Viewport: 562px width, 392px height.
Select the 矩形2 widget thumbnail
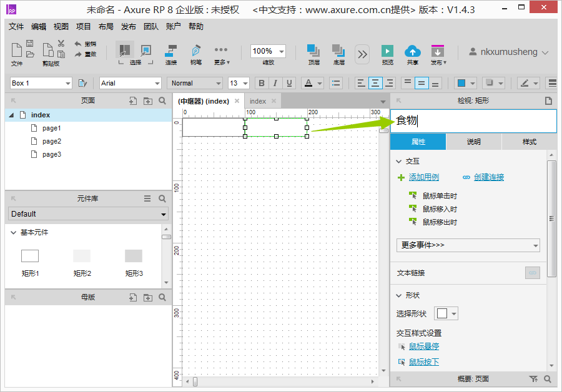[x=82, y=256]
